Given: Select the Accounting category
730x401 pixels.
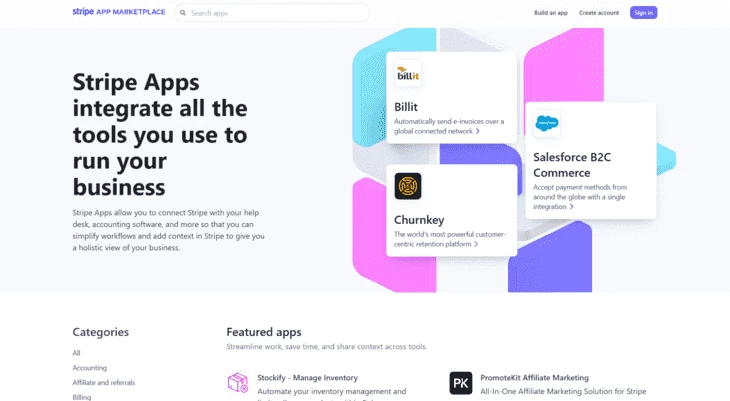Looking at the screenshot, I should click(x=89, y=368).
